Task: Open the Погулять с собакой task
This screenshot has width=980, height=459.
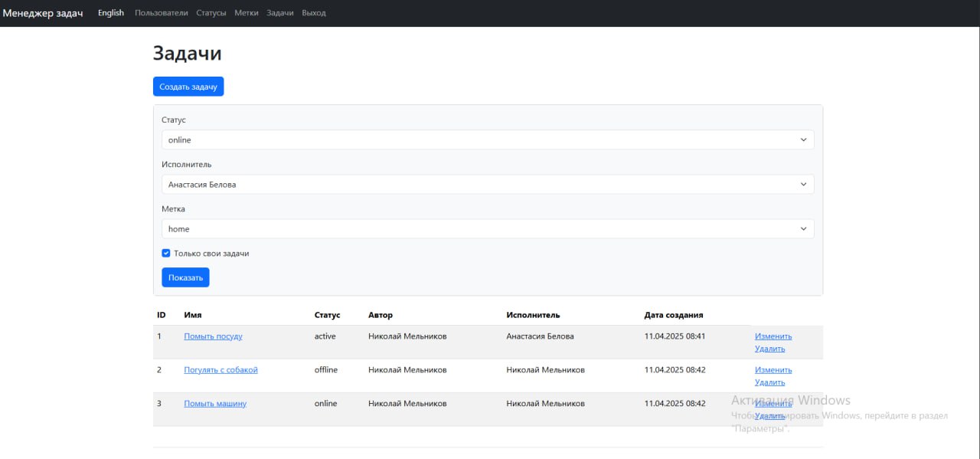Action: 220,370
